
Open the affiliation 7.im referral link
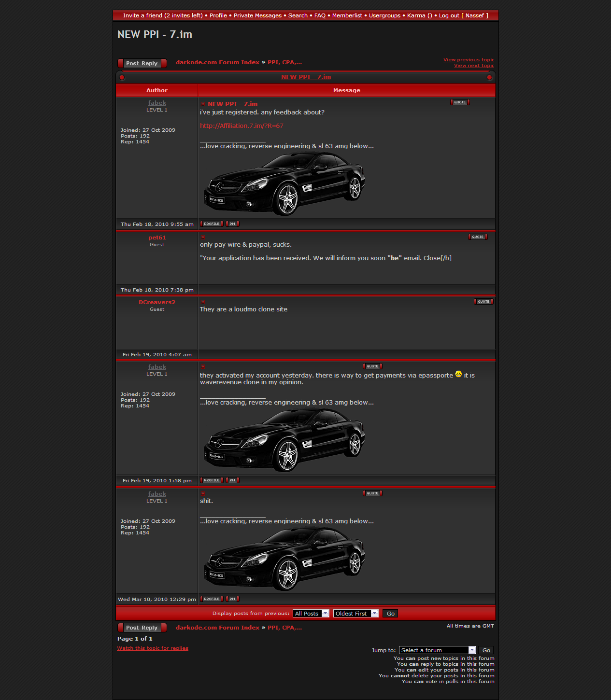click(x=242, y=126)
